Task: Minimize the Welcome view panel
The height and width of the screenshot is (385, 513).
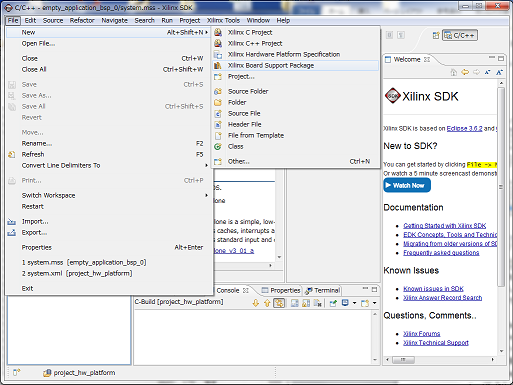Action: 492,58
